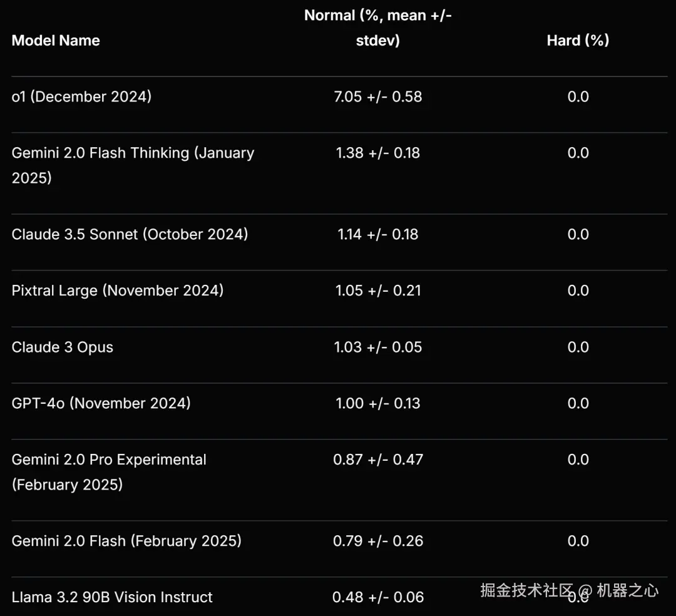Select 'Pixtral Large (November 2024)' model name
This screenshot has height=616, width=676.
pyautogui.click(x=118, y=290)
